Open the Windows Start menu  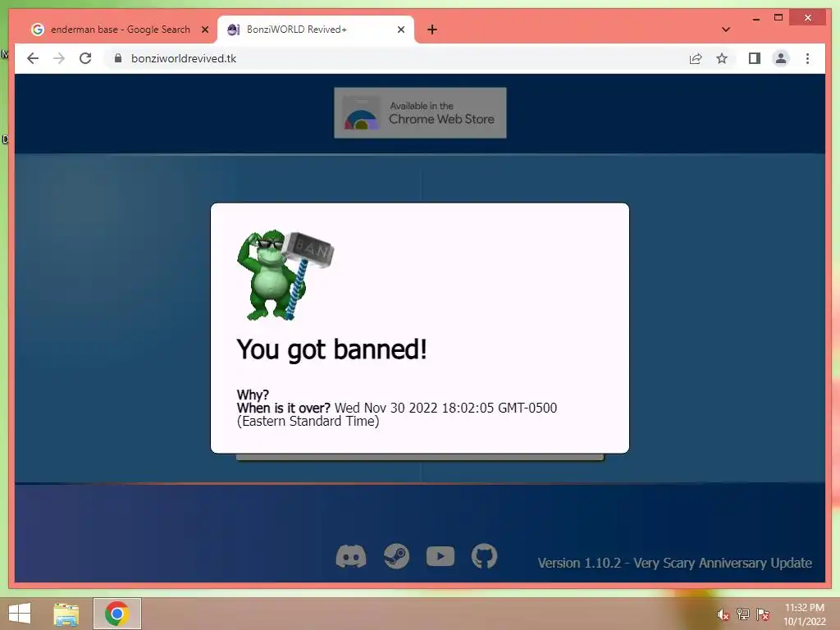(x=20, y=614)
